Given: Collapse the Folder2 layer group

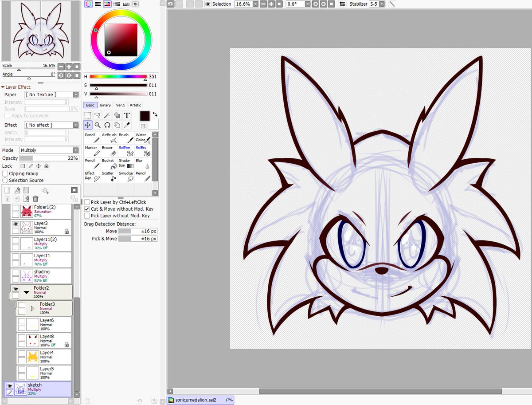Looking at the screenshot, I should pyautogui.click(x=26, y=292).
